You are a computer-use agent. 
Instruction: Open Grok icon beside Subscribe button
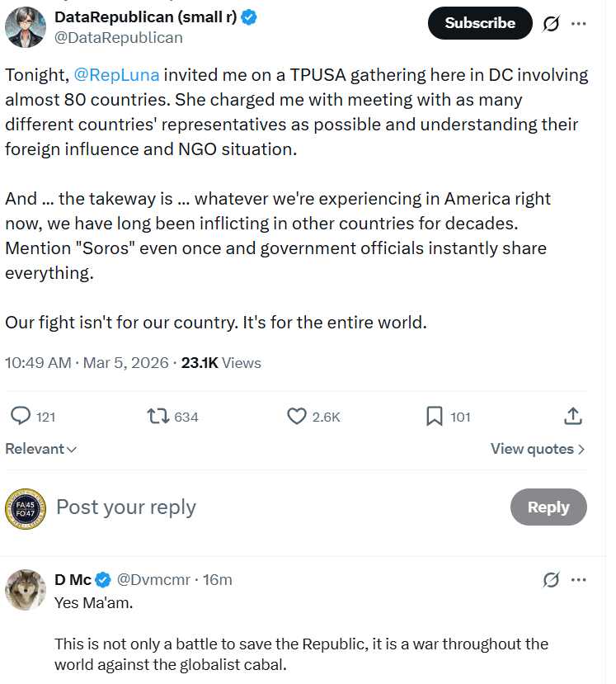pos(551,24)
